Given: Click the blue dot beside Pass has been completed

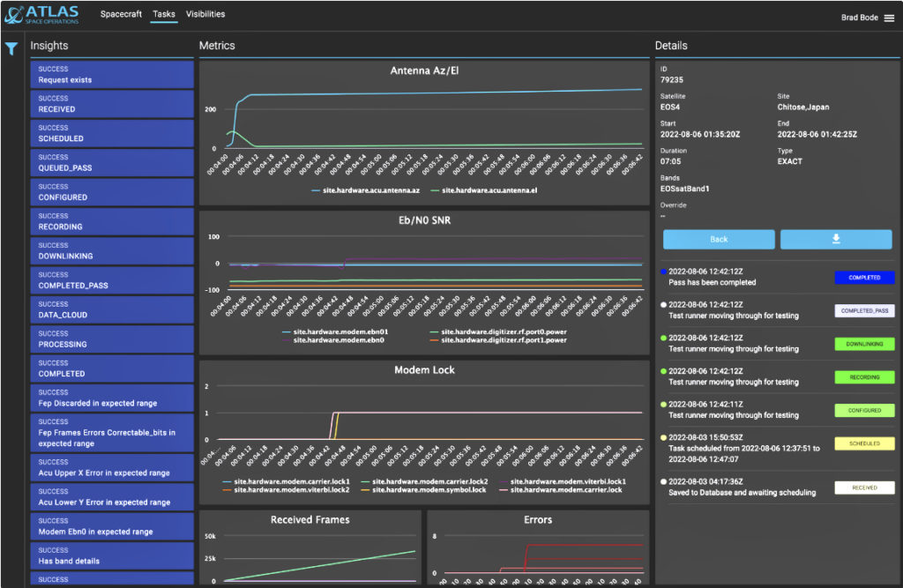Looking at the screenshot, I should pos(663,272).
